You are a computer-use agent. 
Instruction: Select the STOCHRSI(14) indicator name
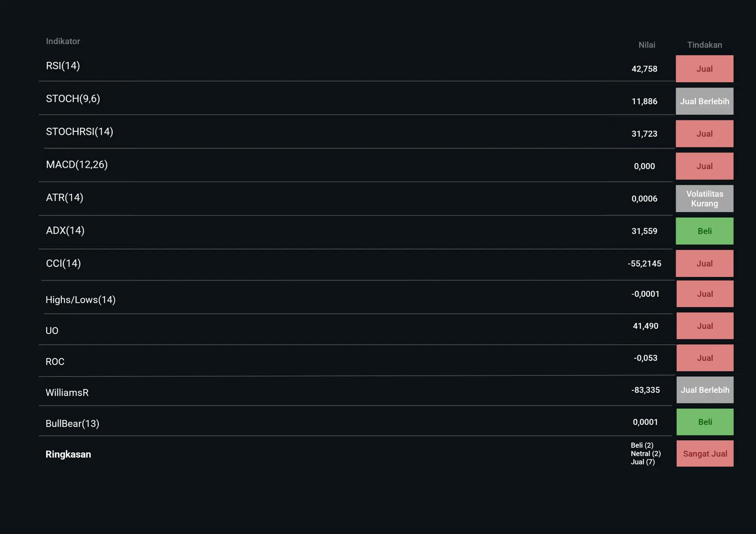[79, 131]
